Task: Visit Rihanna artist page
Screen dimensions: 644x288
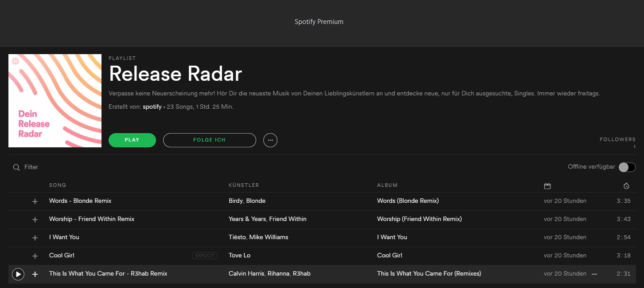Action: 278,274
